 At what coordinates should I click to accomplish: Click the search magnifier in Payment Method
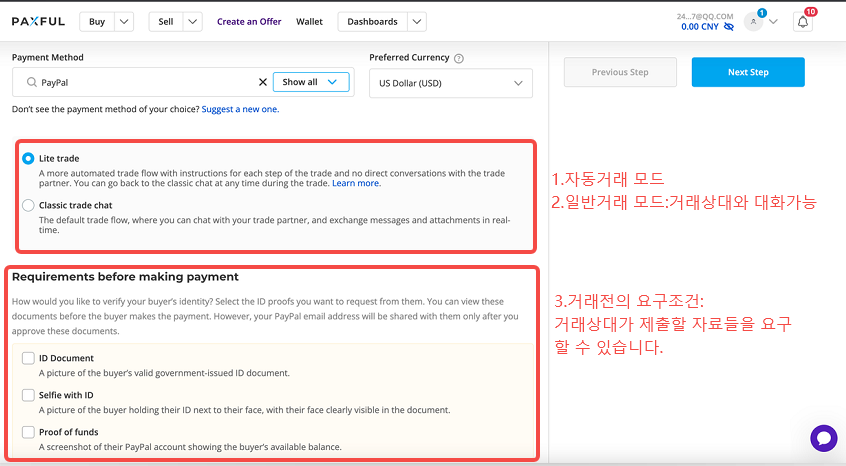point(32,82)
